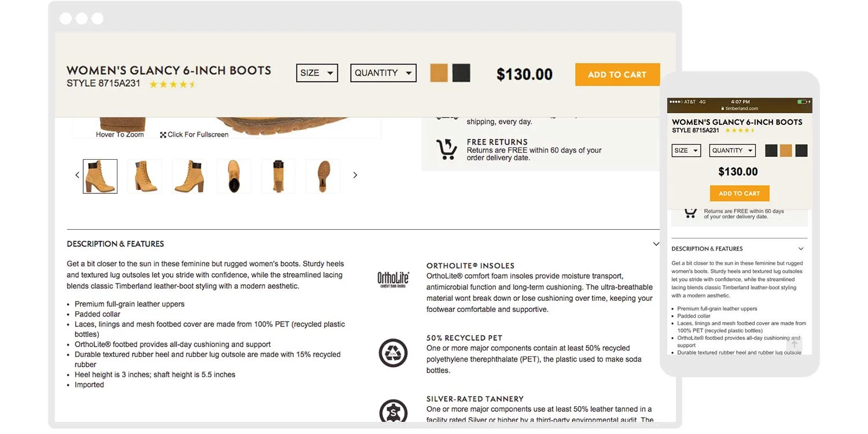The image size is (868, 434).
Task: Select the selected side-view boot thumbnail
Action: [x=100, y=176]
